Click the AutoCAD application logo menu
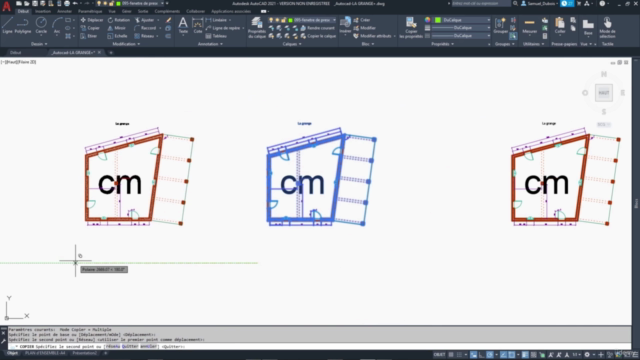Viewport: 640px width, 360px height. [x=6, y=6]
